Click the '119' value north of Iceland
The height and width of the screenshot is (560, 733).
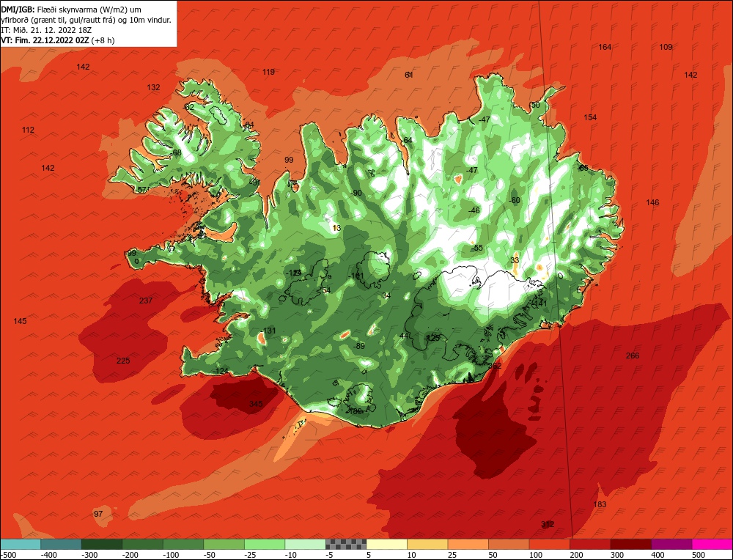point(268,72)
